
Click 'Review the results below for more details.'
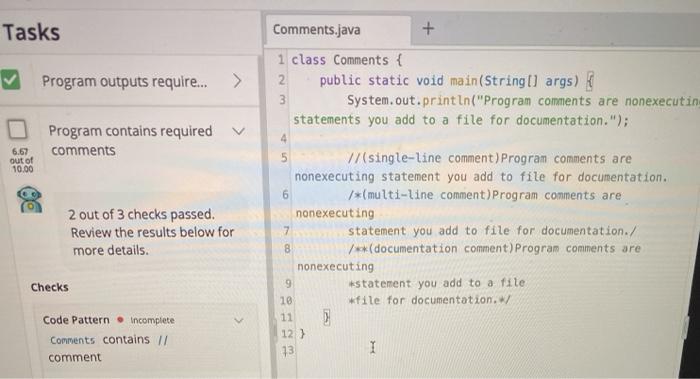click(152, 241)
